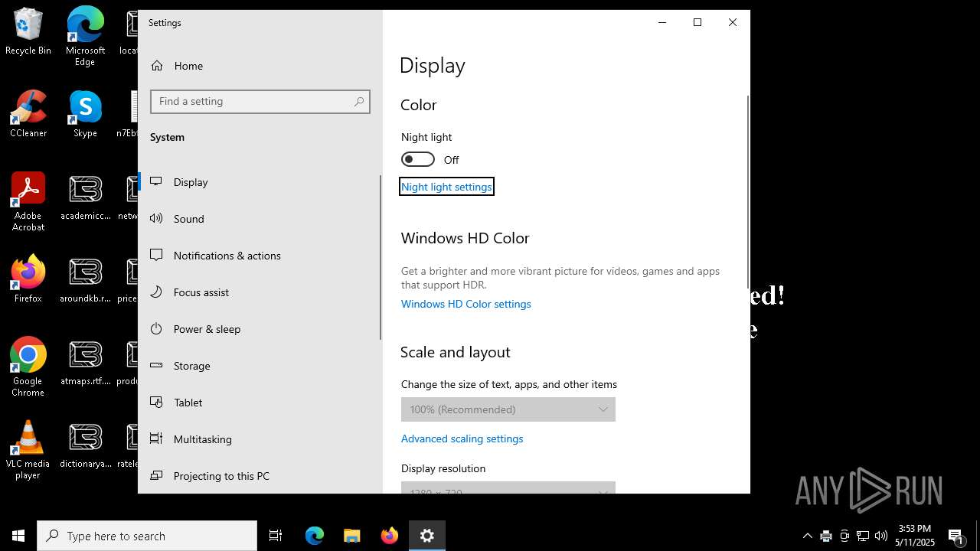Open the Multitasking icon
Viewport: 980px width, 551px height.
point(156,439)
